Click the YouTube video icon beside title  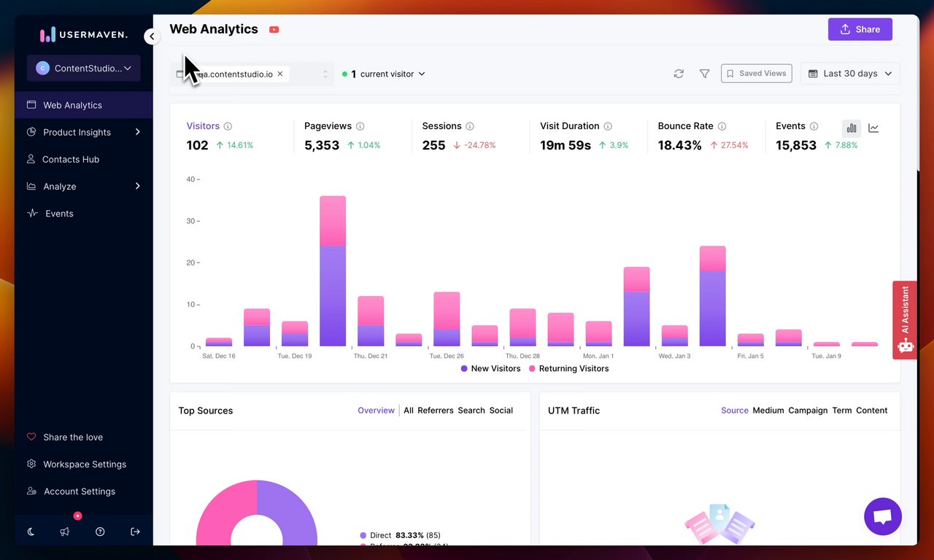click(x=274, y=30)
